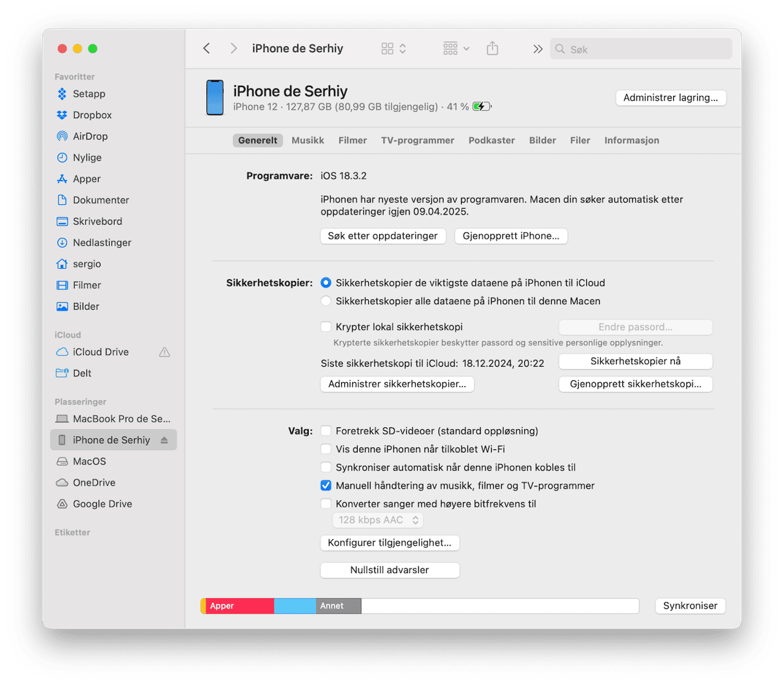The image size is (784, 685).
Task: Switch to the Filer tab
Action: click(x=580, y=140)
